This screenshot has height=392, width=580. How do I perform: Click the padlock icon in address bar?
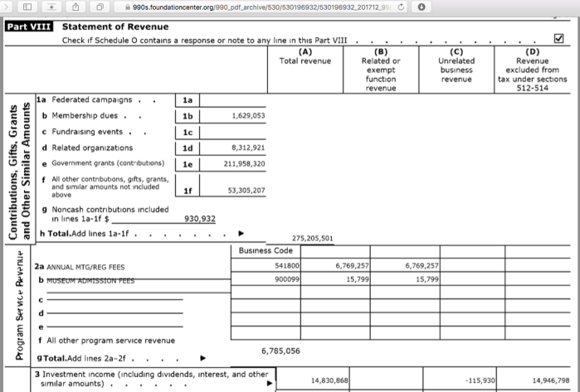(126, 7)
